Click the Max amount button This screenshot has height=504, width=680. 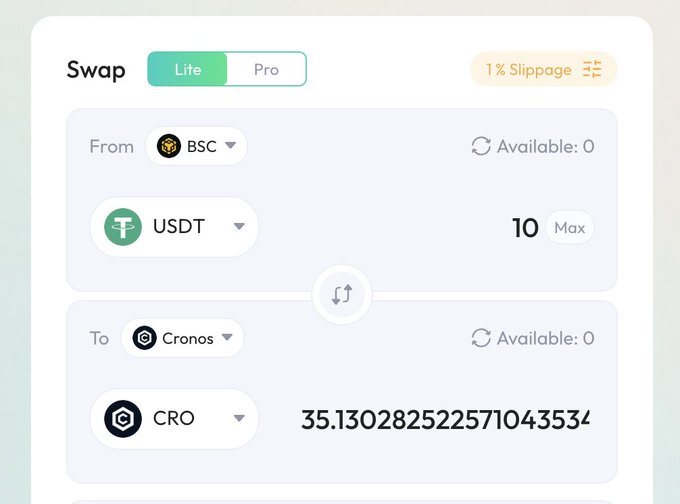click(x=569, y=227)
